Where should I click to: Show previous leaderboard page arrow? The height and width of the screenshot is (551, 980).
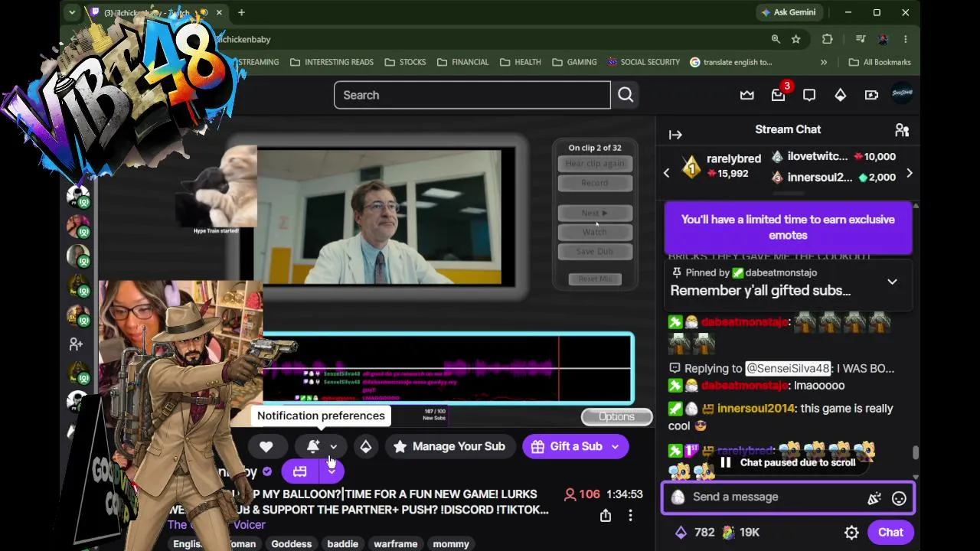[666, 174]
